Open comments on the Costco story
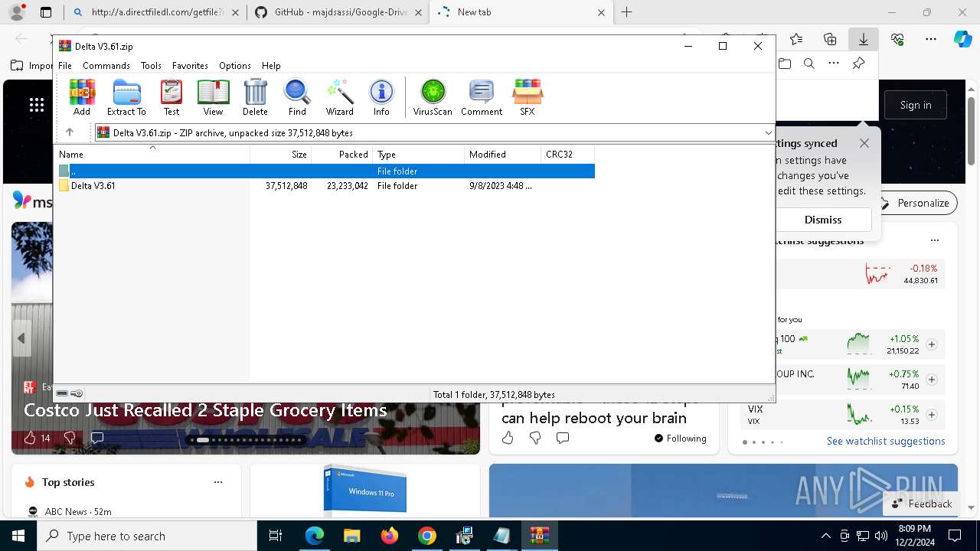The image size is (980, 551). pyautogui.click(x=97, y=438)
